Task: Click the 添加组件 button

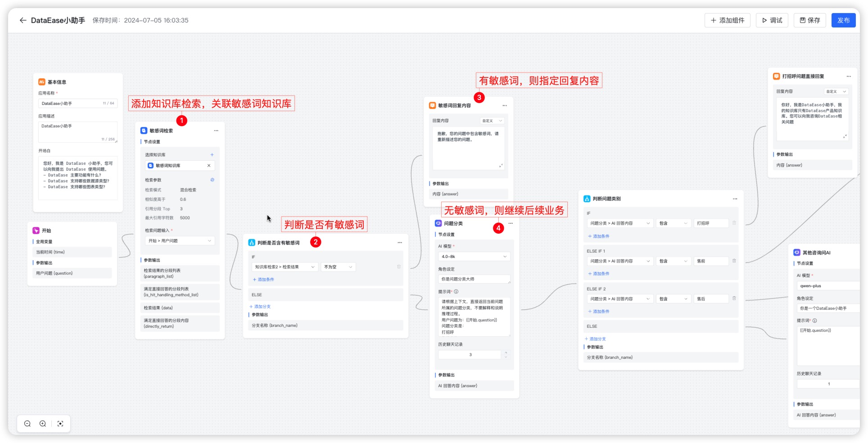Action: pos(727,20)
